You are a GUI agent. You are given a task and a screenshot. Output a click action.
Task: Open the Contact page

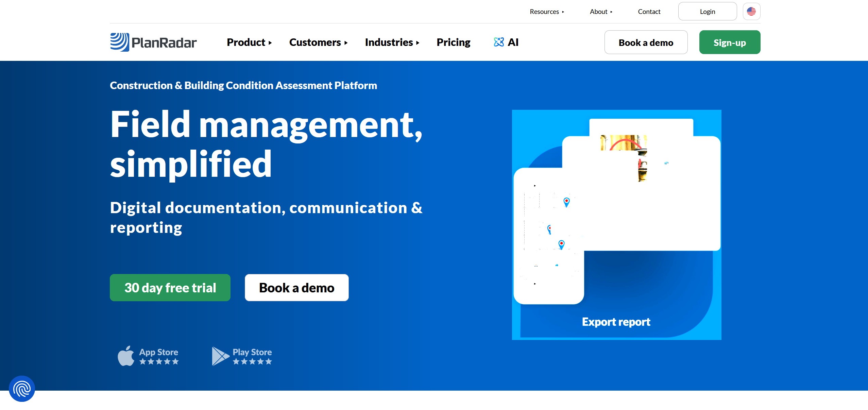(x=649, y=12)
